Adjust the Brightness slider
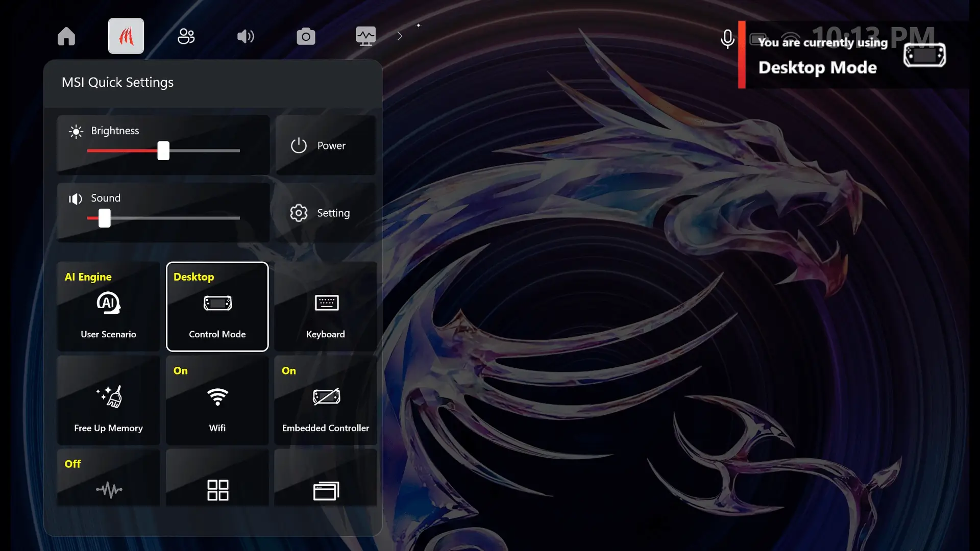Viewport: 980px width, 551px height. [163, 151]
